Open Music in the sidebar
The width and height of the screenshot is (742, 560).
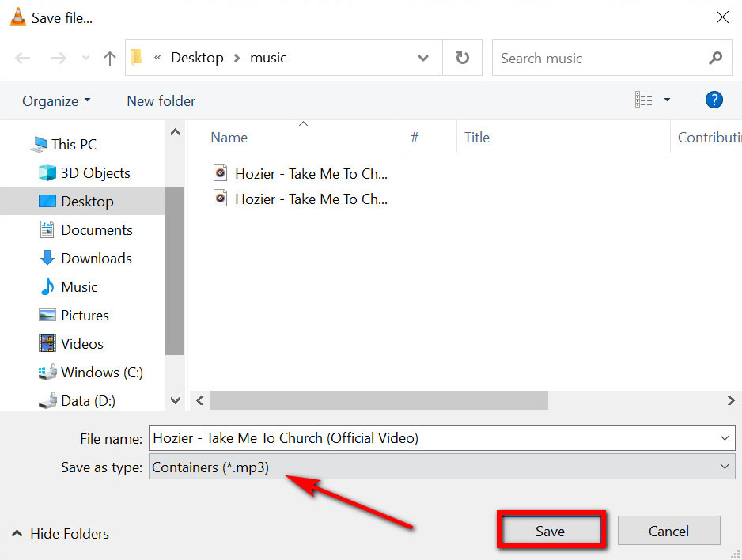[x=69, y=286]
